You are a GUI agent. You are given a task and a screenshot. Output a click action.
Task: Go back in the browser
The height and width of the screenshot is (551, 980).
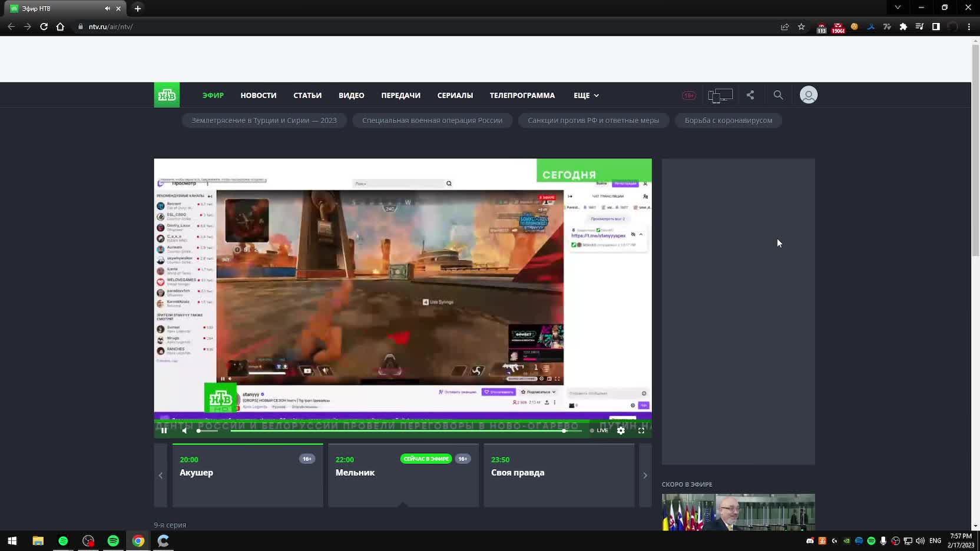click(x=11, y=26)
